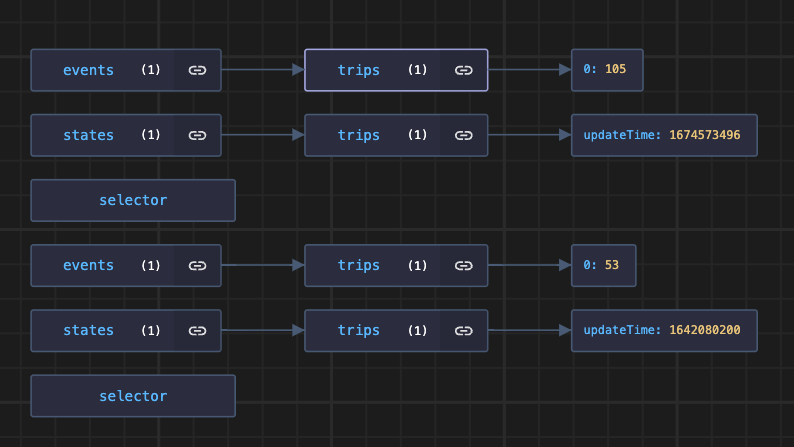Screen dimensions: 794x447
Task: Click link icon on first states node
Action: 197,135
